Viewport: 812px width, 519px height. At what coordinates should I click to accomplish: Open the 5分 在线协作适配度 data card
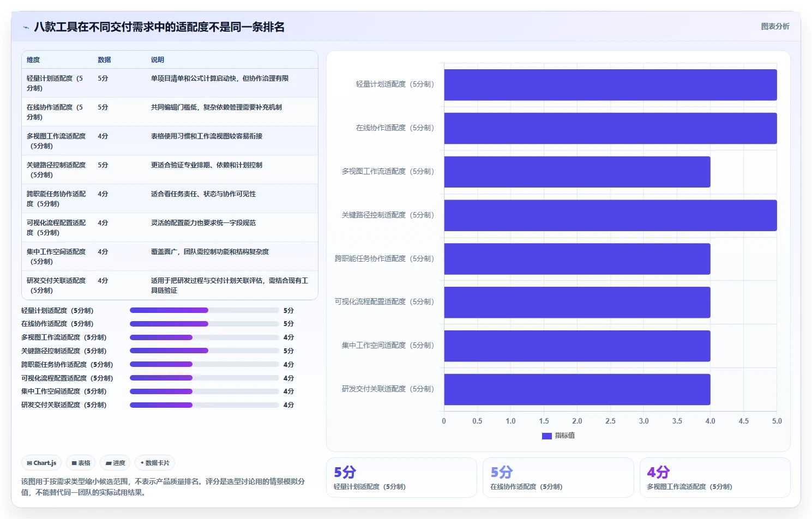(558, 478)
